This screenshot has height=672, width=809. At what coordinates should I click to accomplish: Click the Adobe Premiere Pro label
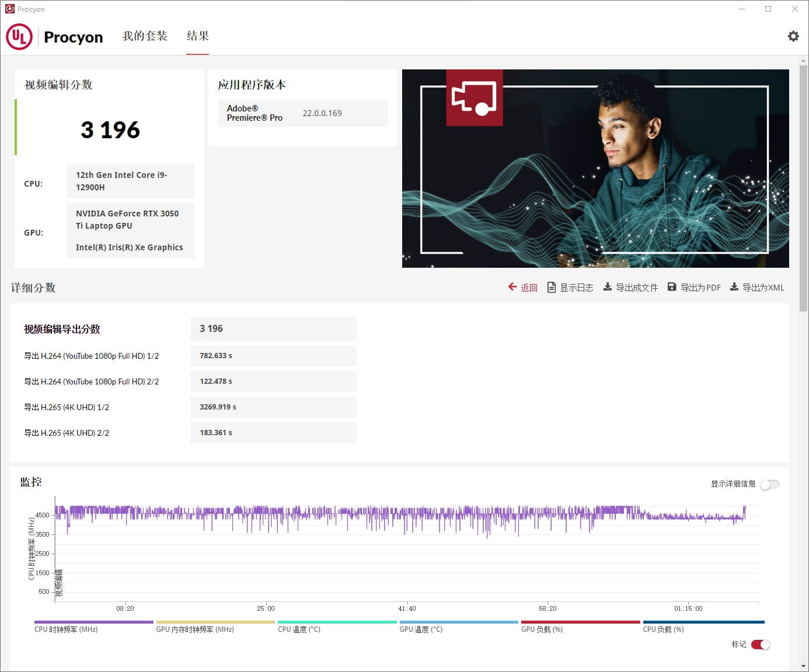tap(254, 113)
